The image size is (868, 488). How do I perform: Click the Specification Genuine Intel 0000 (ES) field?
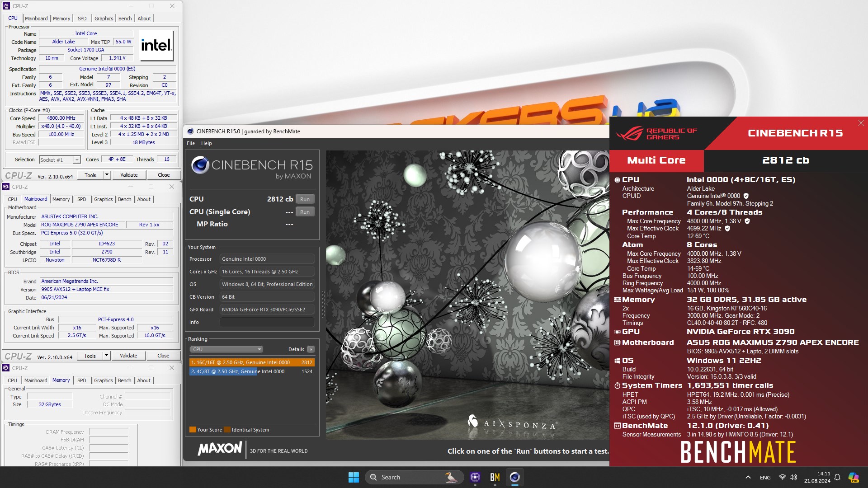(107, 69)
